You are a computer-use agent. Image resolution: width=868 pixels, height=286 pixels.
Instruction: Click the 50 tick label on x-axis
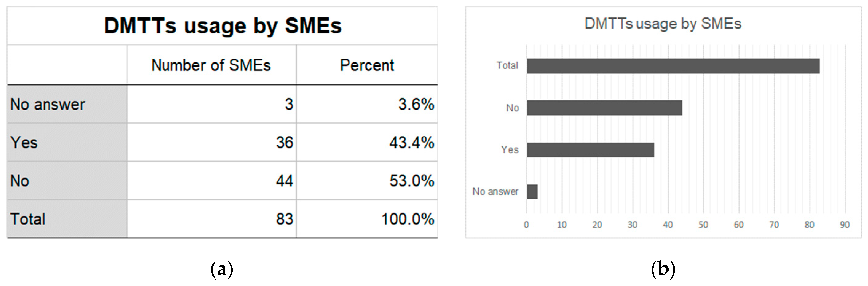[x=703, y=225]
